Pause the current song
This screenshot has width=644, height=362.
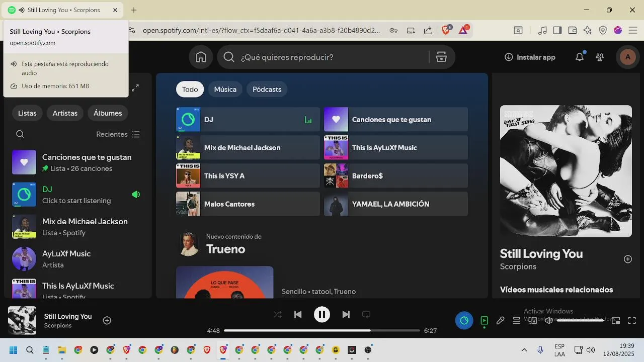[322, 315]
